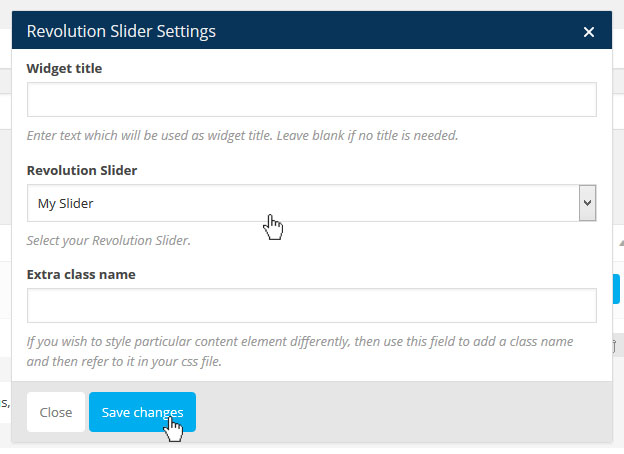624x454 pixels.
Task: Click the widget title hint text
Action: click(x=242, y=135)
